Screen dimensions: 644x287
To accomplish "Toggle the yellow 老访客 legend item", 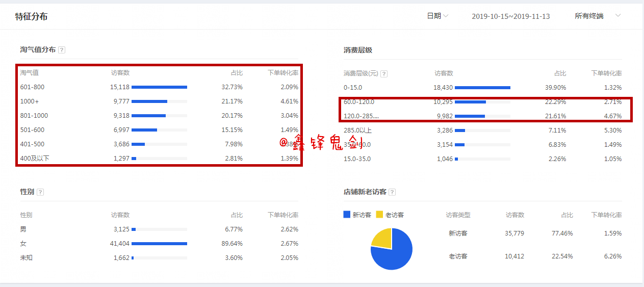I will pyautogui.click(x=390, y=215).
